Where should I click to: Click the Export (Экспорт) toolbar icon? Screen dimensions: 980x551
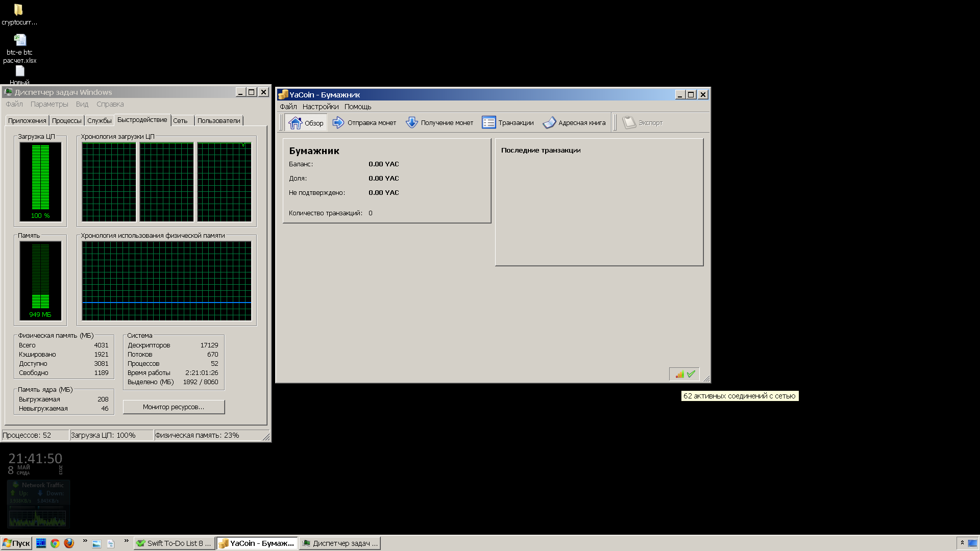coord(629,123)
